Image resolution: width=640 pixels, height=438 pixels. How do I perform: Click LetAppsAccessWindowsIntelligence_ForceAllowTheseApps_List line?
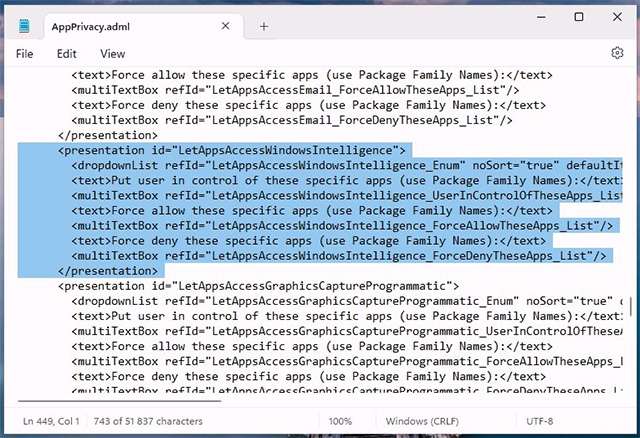tap(342, 226)
